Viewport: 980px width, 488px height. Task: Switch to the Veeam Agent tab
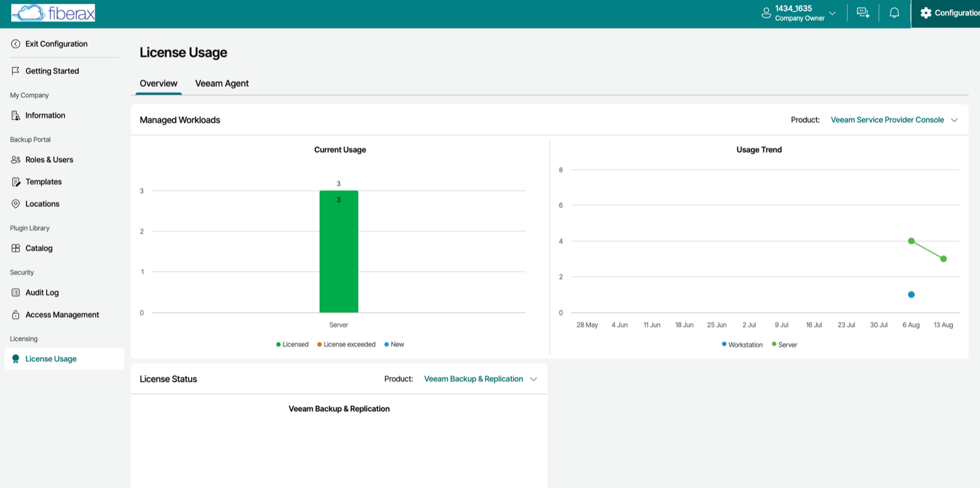[x=222, y=84]
